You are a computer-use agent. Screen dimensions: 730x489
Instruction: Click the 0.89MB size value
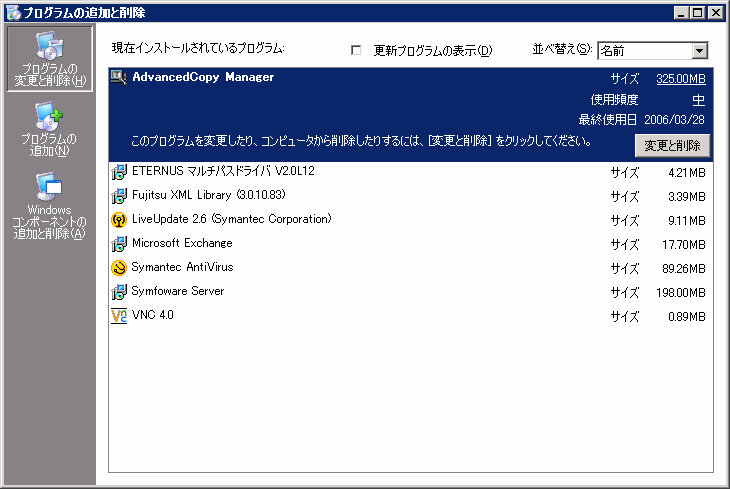[687, 317]
